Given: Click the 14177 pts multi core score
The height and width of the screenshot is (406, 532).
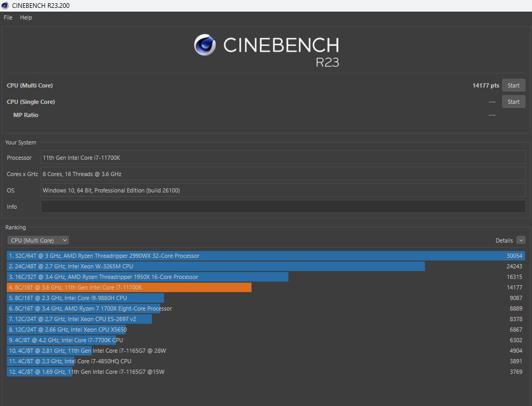Looking at the screenshot, I should click(486, 85).
